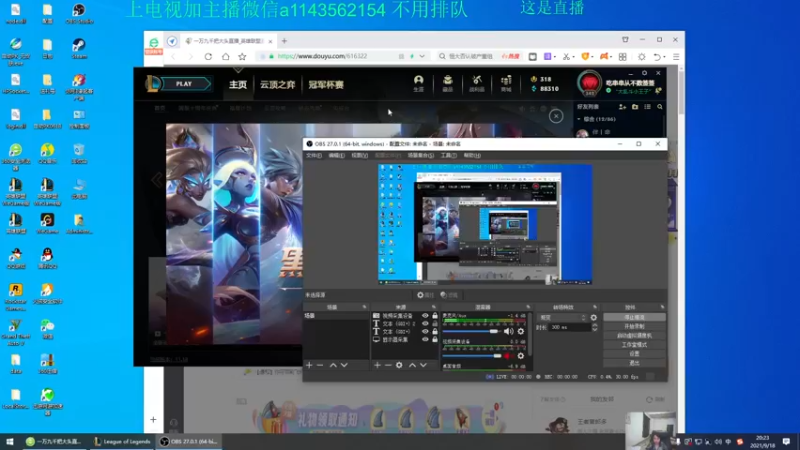Open League client collection icon (藏品)
Viewport: 800px width, 450px height.
point(447,83)
